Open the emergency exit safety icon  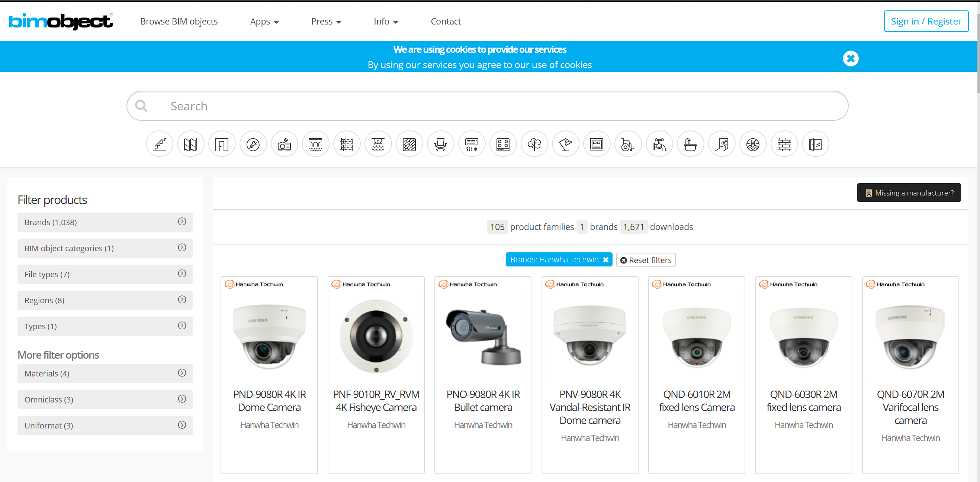tap(721, 144)
